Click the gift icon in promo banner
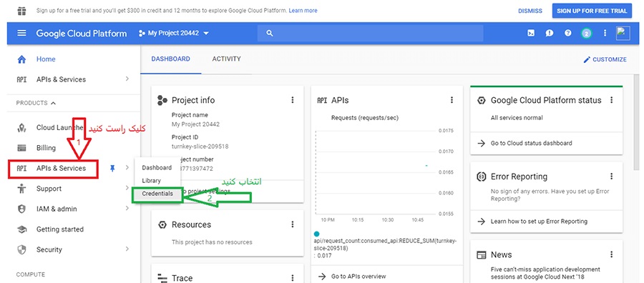644x283 pixels. click(x=22, y=11)
